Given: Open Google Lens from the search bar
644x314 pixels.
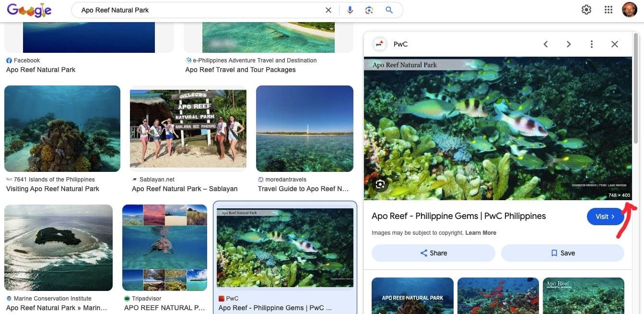Looking at the screenshot, I should point(369,10).
